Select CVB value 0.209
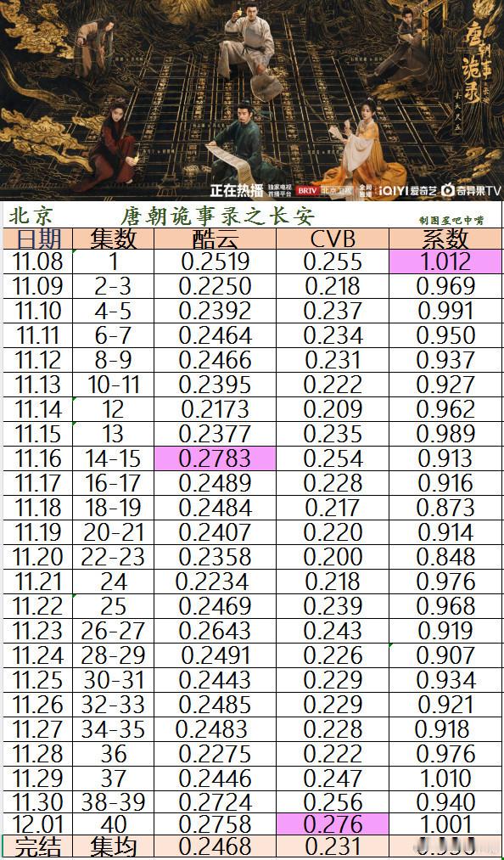 (333, 410)
